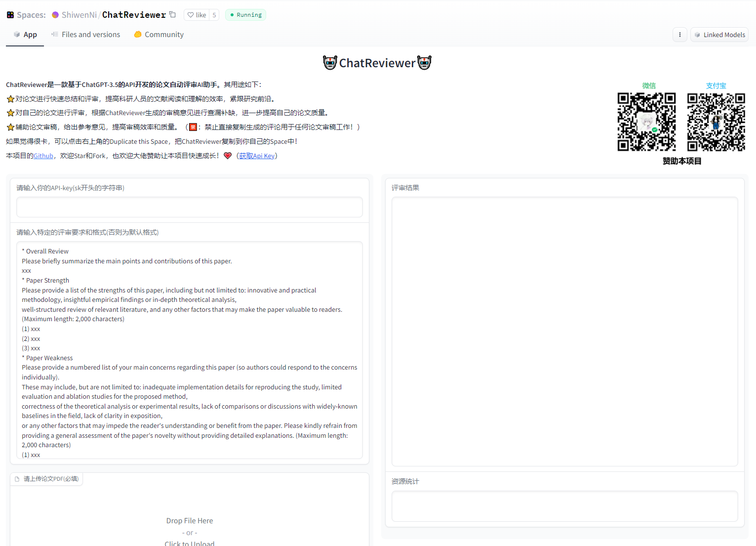Click the Hugging Face Spaces logo icon
The image size is (756, 546).
click(10, 15)
